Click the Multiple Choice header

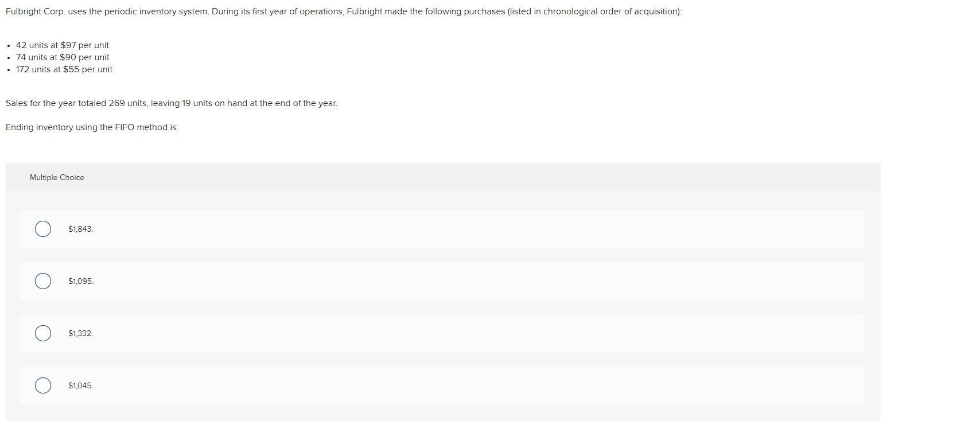[57, 177]
